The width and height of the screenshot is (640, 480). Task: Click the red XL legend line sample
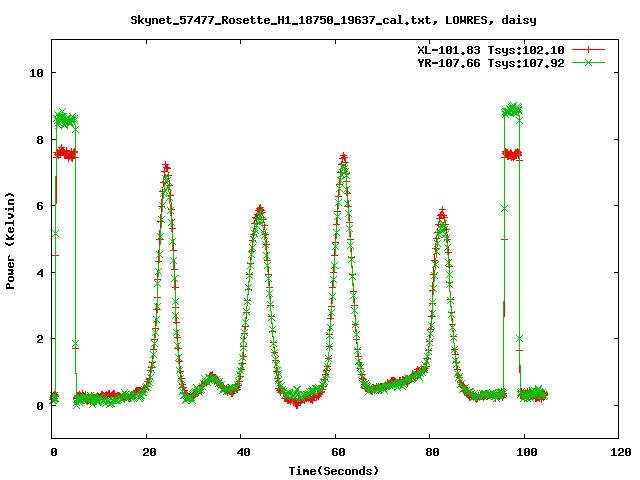(588, 50)
